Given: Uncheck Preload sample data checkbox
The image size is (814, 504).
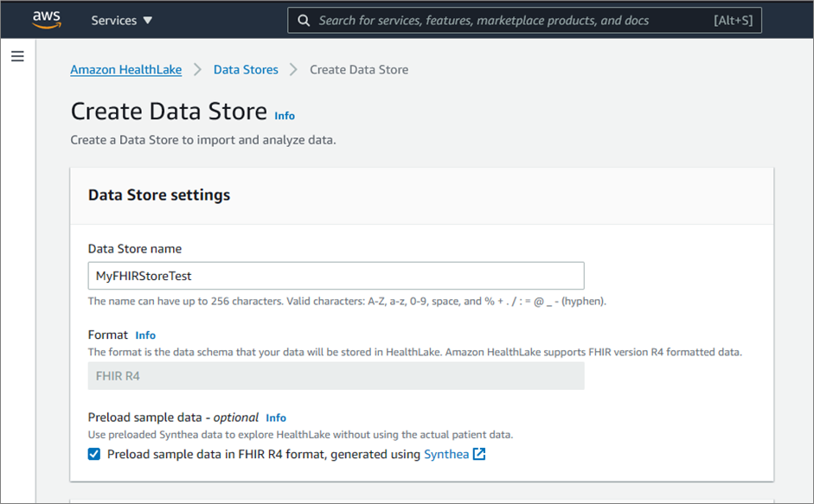Looking at the screenshot, I should coord(94,454).
